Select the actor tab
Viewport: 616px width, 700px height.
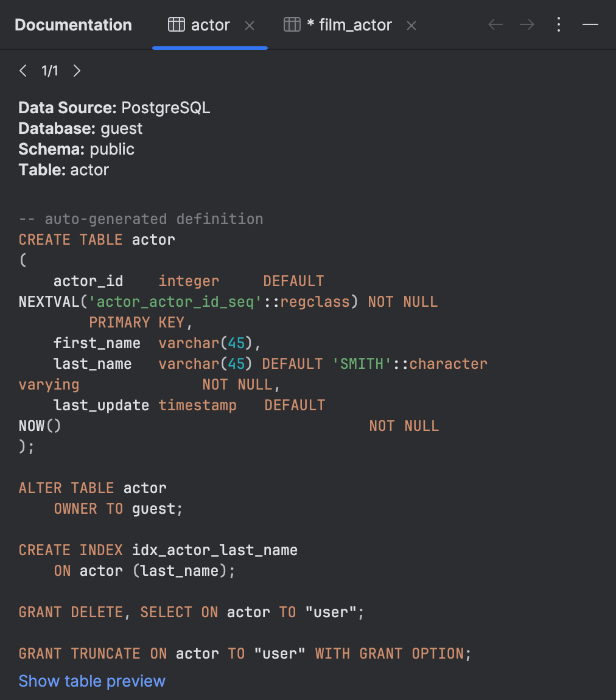click(x=210, y=24)
